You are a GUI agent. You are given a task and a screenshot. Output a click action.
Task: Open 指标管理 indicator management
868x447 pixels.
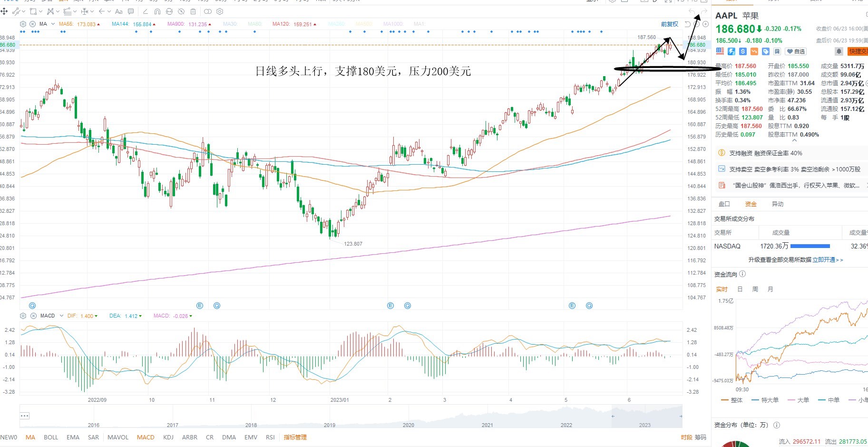tap(295, 437)
